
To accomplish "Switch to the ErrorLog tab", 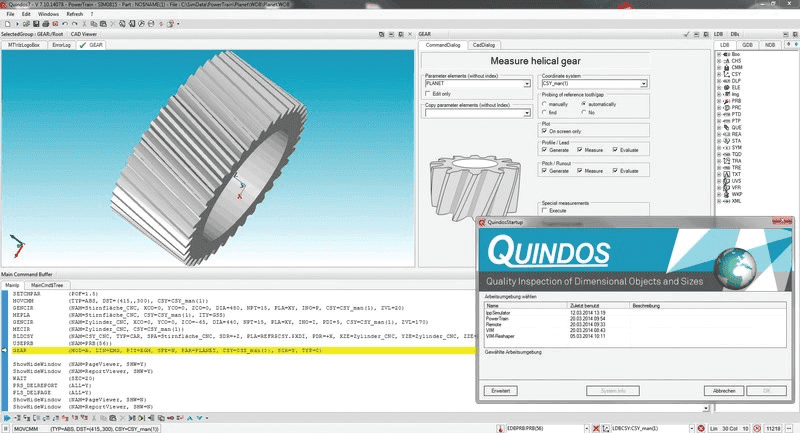I will 61,45.
